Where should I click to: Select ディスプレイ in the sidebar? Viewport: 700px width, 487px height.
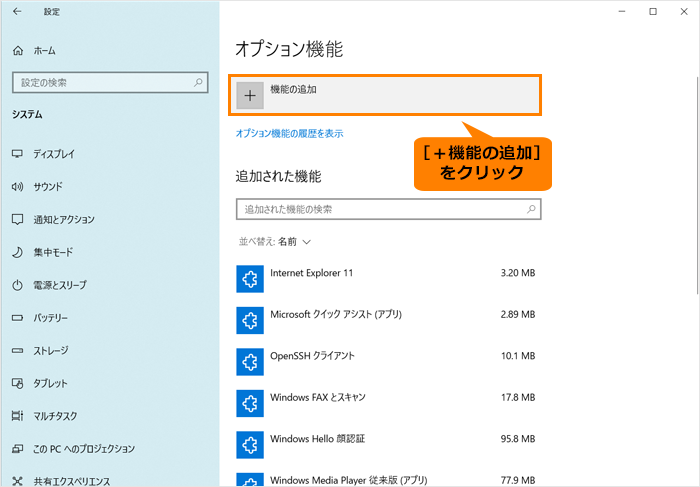click(54, 154)
